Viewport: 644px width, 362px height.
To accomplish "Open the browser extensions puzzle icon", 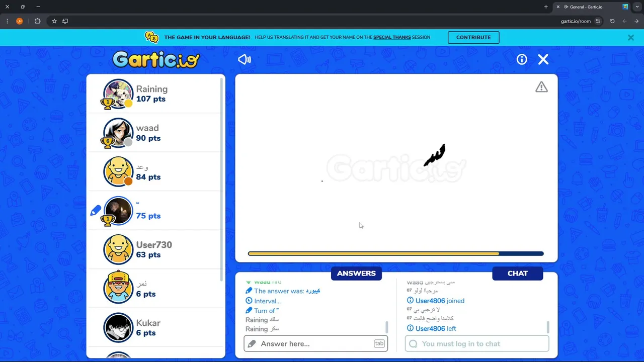I will [38, 21].
